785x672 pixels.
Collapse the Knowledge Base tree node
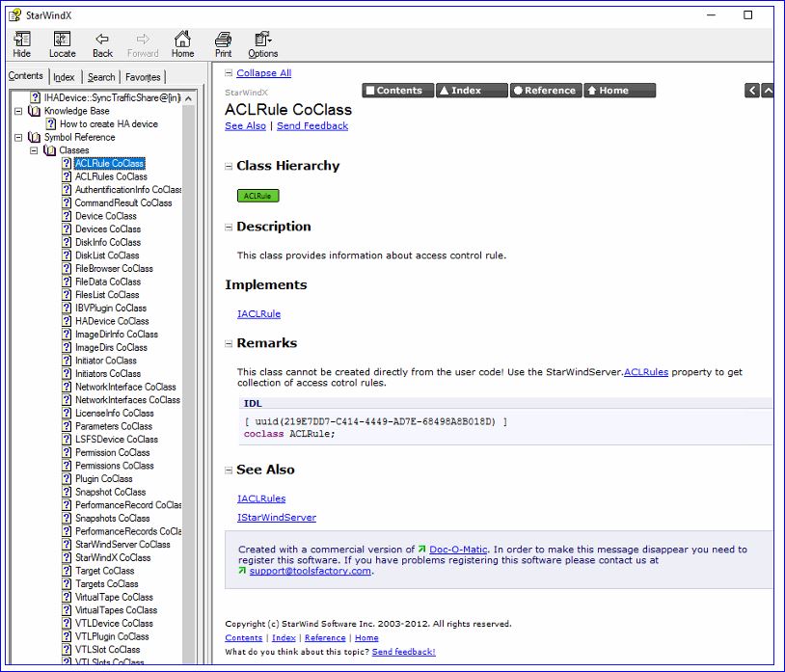pos(18,111)
